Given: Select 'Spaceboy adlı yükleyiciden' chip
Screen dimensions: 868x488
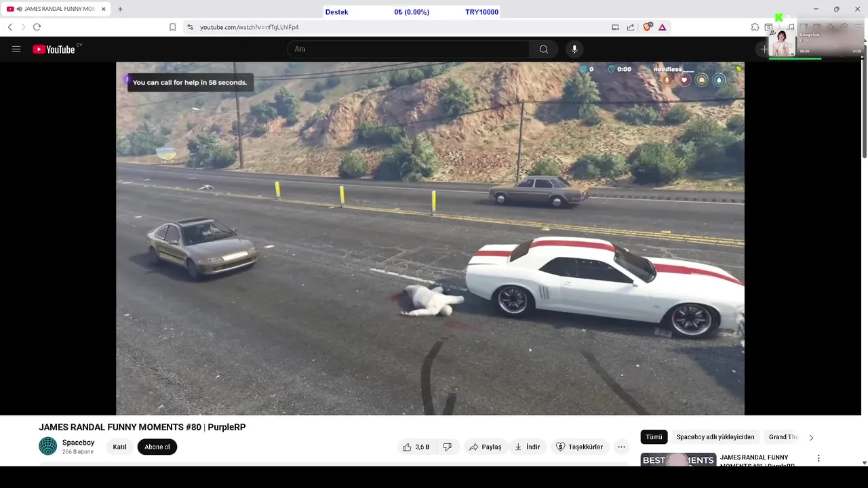Looking at the screenshot, I should click(715, 437).
